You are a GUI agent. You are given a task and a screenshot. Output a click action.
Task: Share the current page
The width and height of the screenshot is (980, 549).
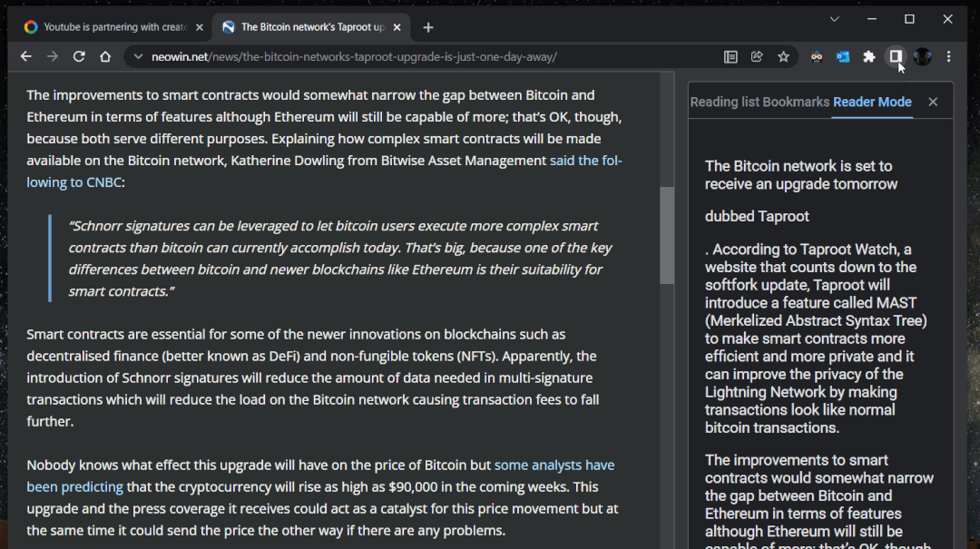[x=757, y=56]
